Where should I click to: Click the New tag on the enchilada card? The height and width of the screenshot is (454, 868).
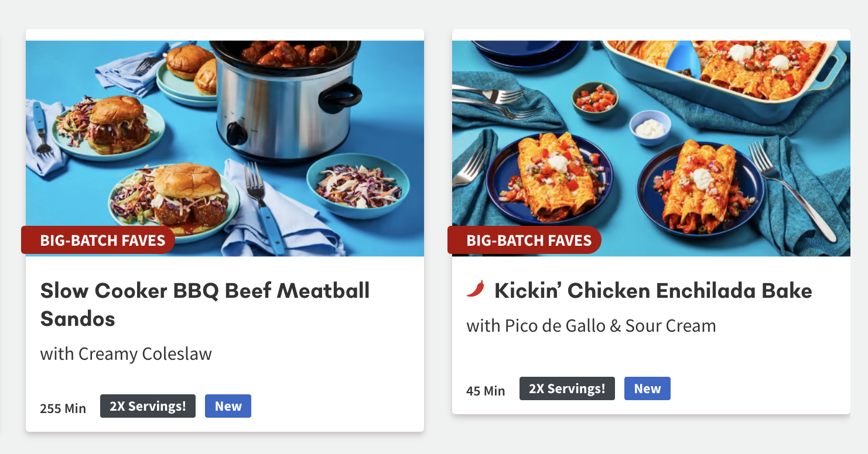tap(647, 388)
